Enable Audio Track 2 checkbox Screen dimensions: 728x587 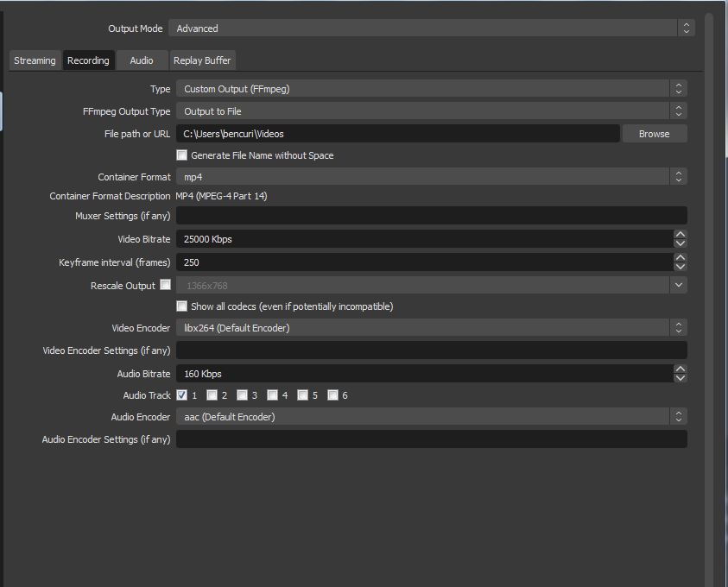(x=212, y=394)
